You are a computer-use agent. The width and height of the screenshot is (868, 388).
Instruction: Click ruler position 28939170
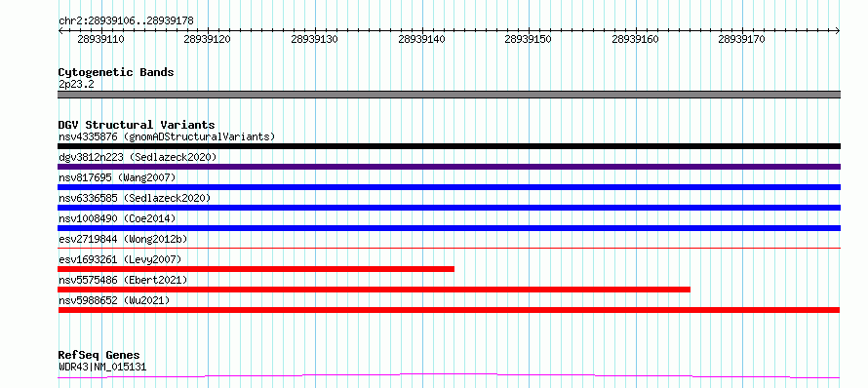pyautogui.click(x=742, y=39)
